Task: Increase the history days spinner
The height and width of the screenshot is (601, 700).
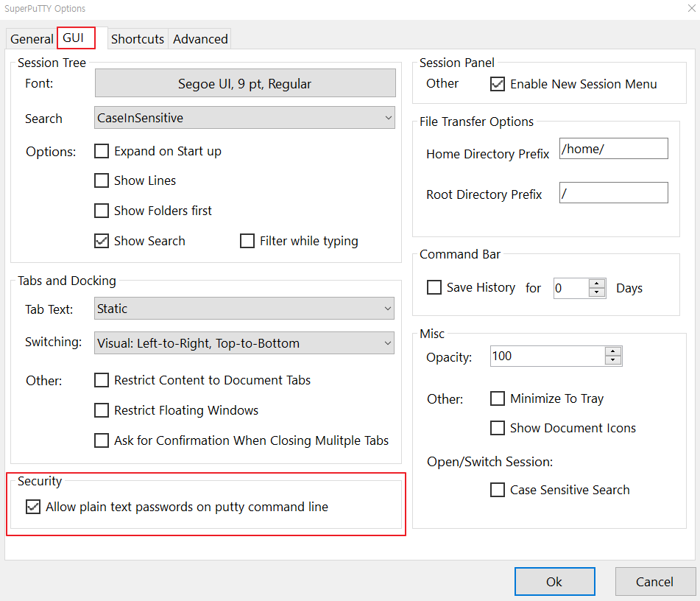Action: point(597,284)
